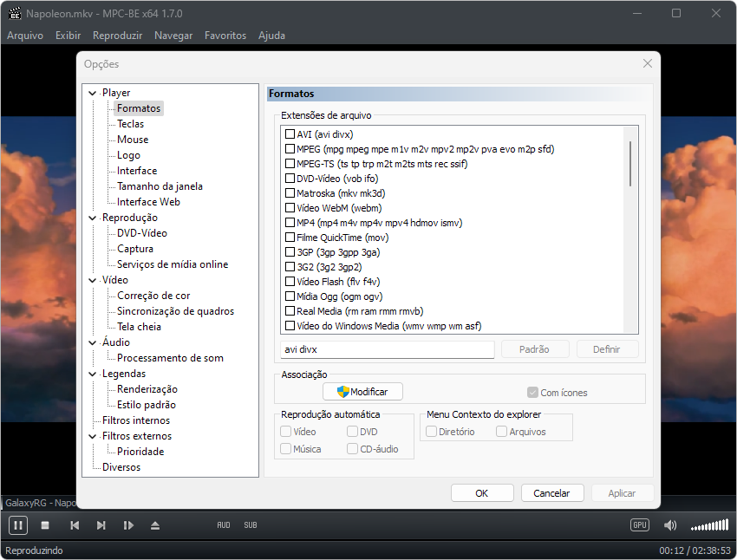
Task: Collapse the Legendas tree node
Action: (92, 373)
